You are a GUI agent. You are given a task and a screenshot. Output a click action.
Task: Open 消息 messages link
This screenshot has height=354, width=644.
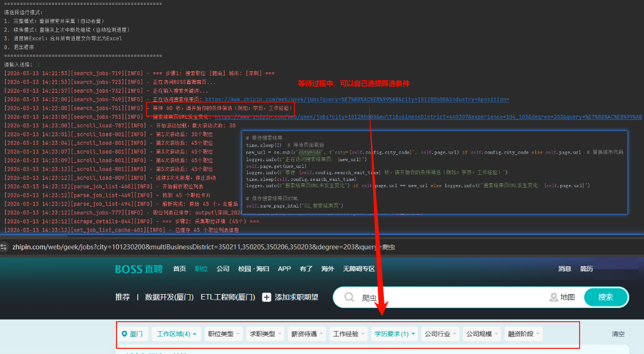pyautogui.click(x=565, y=269)
